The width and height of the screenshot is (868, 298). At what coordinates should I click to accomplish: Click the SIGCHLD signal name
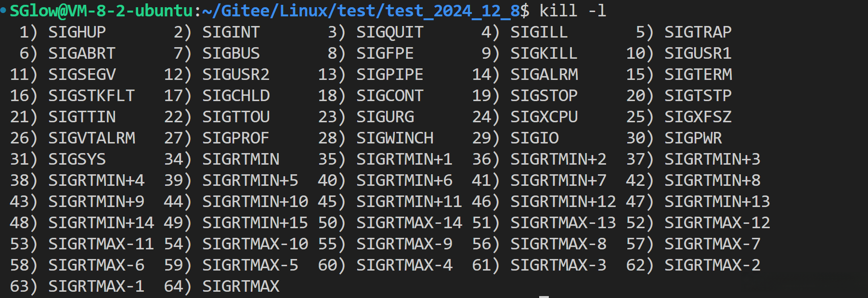pyautogui.click(x=236, y=96)
